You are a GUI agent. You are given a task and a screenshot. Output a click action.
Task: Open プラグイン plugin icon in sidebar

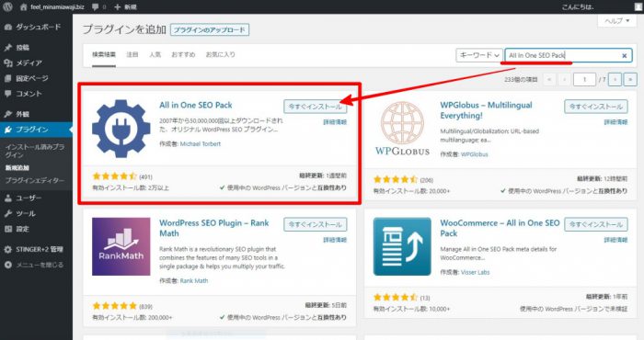[x=7, y=130]
